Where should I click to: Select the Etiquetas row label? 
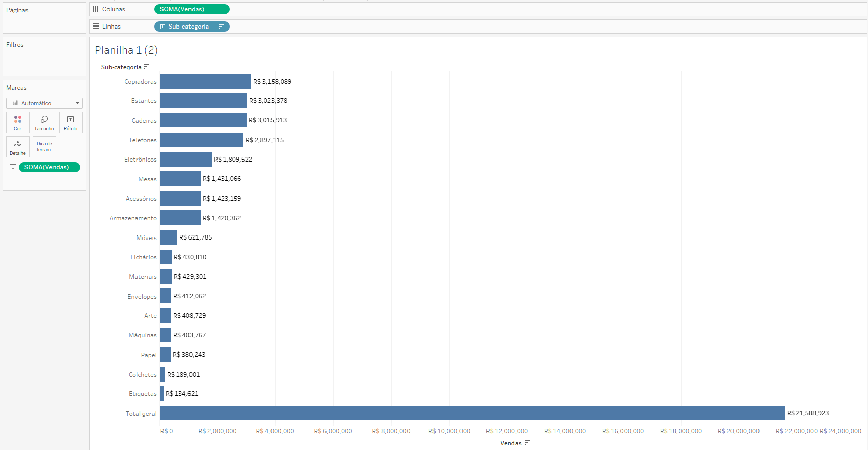pyautogui.click(x=143, y=394)
